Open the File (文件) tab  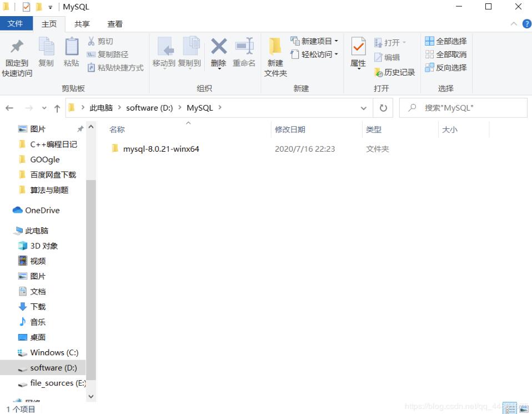[16, 23]
